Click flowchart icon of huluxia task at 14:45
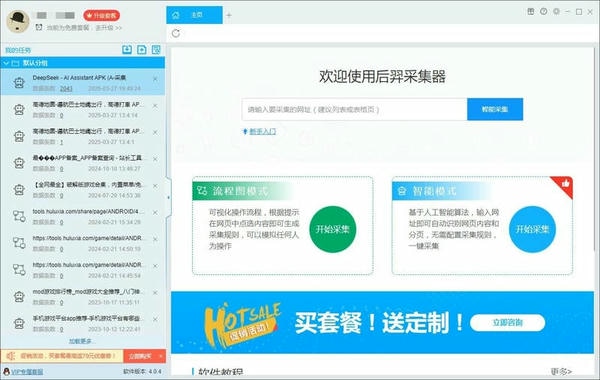The image size is (600, 380). click(x=19, y=270)
